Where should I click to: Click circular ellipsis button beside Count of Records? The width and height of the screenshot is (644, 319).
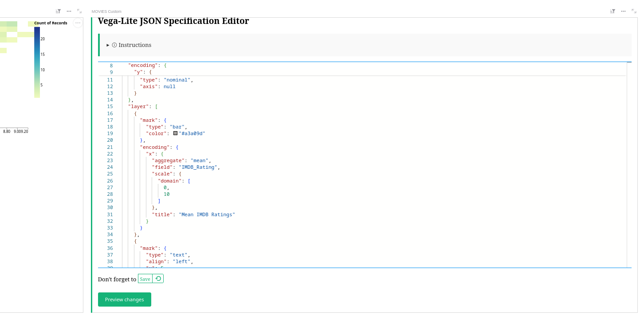tap(78, 23)
